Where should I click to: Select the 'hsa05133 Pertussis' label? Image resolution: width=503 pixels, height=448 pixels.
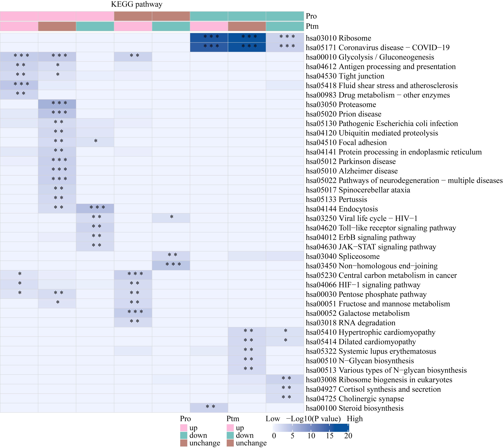click(x=336, y=199)
